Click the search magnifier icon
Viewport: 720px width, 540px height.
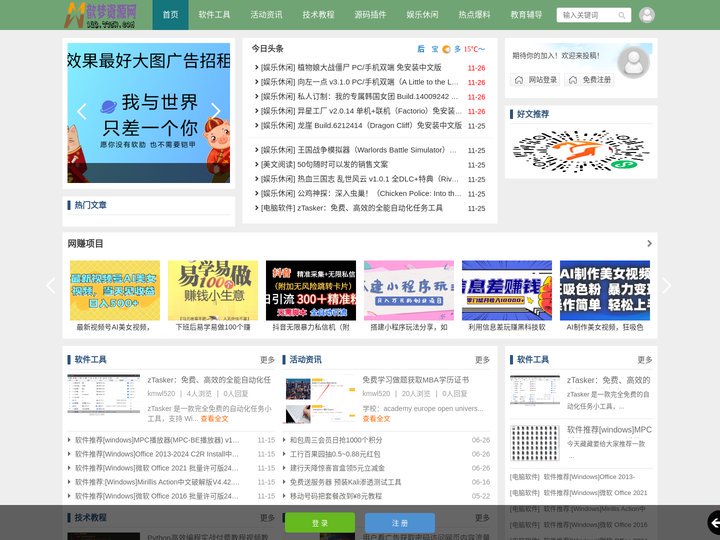click(622, 15)
